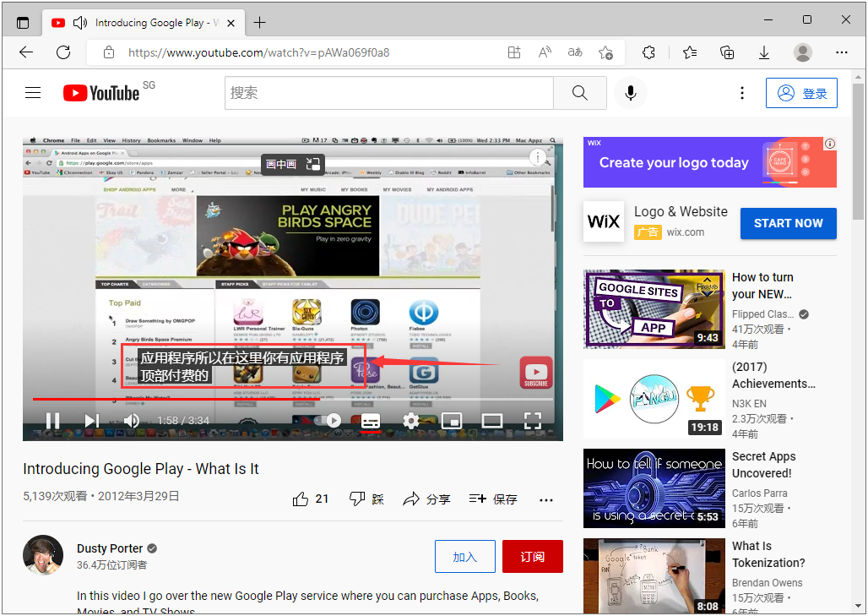Close the Introducing Google Play tab
868x616 pixels.
point(231,23)
